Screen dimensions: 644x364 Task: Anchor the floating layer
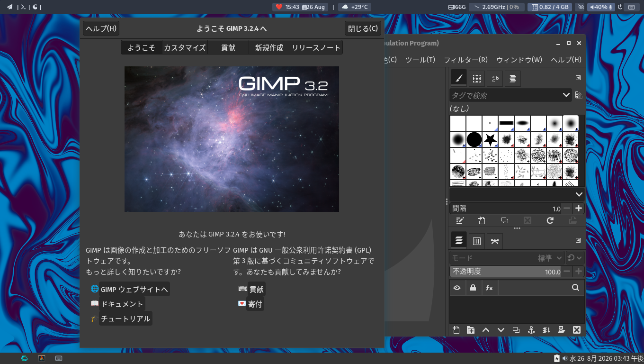coord(531,330)
